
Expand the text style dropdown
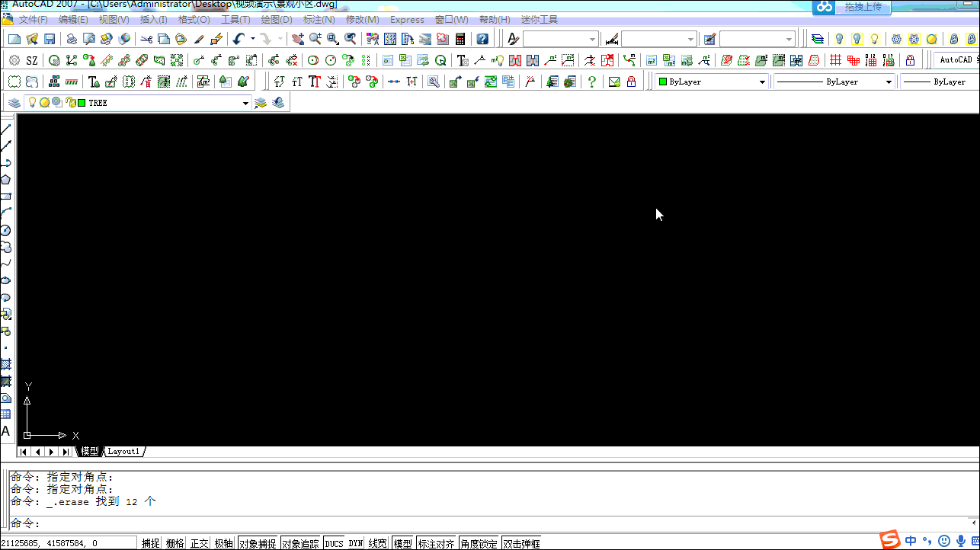click(x=592, y=39)
